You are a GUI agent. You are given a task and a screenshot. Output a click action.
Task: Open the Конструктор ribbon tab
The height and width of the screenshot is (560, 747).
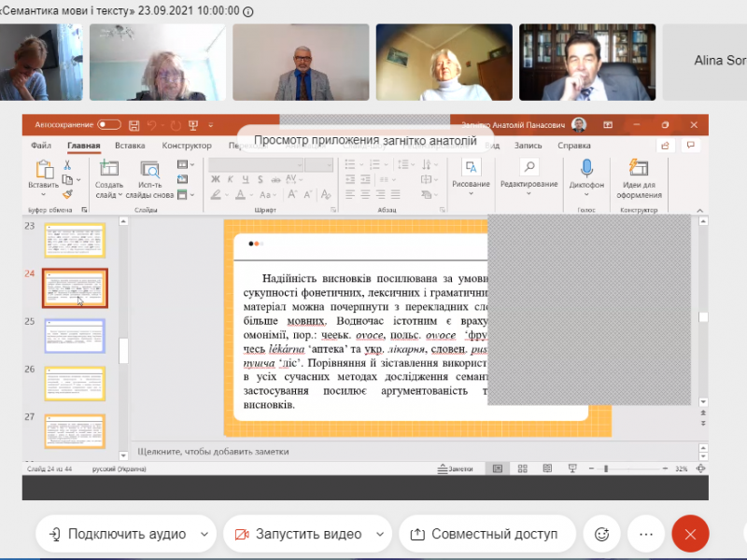(x=186, y=146)
